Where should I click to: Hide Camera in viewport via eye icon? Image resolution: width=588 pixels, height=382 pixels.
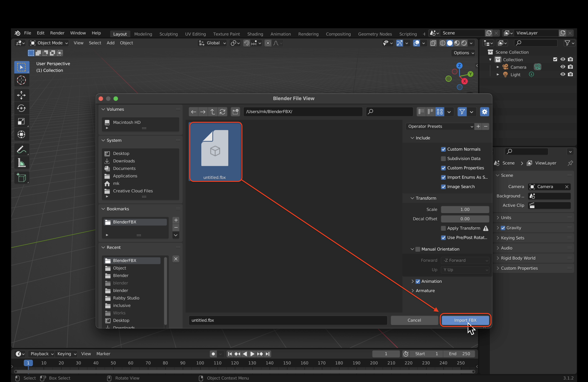[563, 67]
